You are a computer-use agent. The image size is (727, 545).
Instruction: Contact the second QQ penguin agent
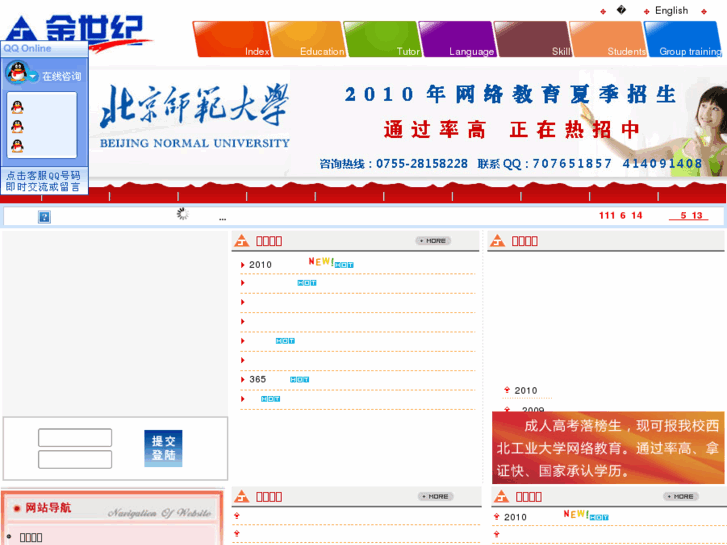pyautogui.click(x=18, y=127)
